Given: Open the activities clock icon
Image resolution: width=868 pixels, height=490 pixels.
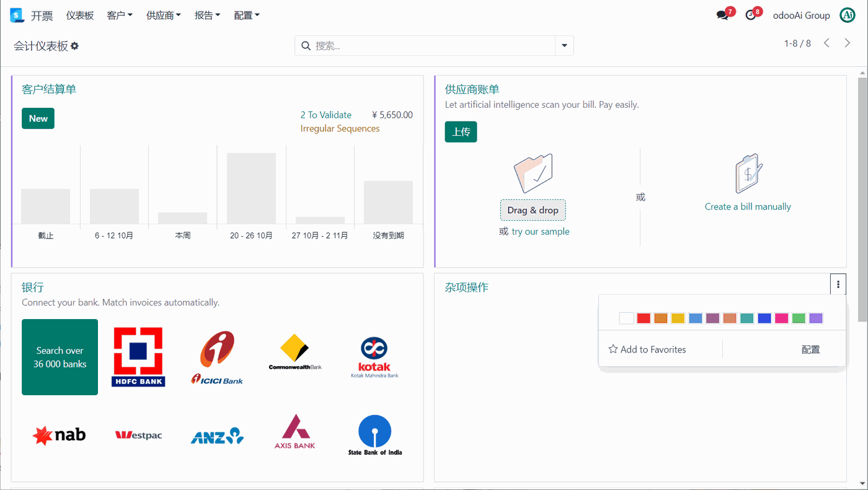Looking at the screenshot, I should (x=750, y=15).
